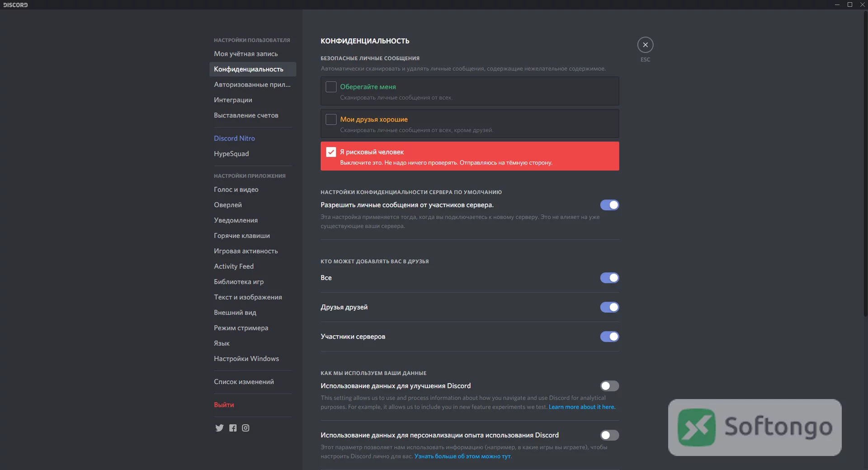The height and width of the screenshot is (470, 868).
Task: Open the Activity Feed settings
Action: click(x=253, y=266)
